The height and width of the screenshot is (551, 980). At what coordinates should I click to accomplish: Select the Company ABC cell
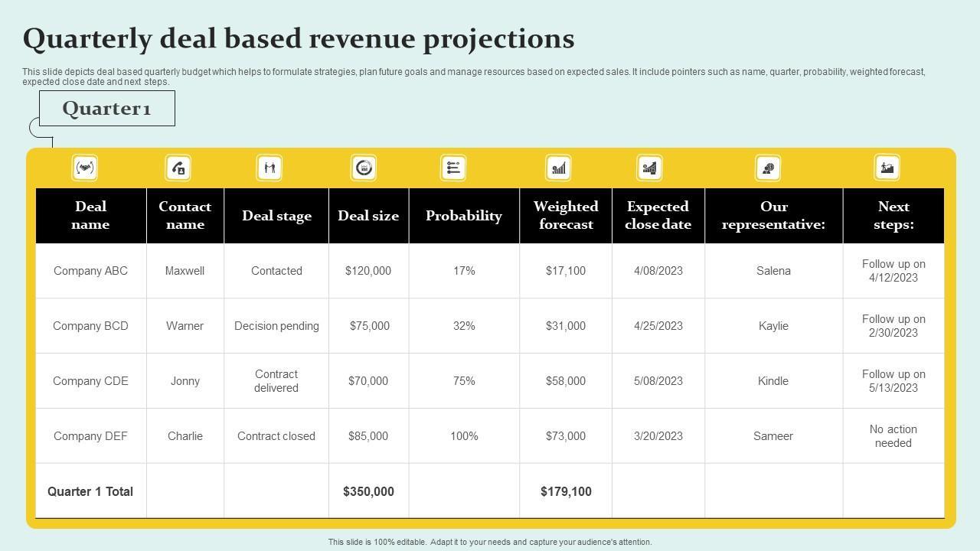tap(90, 271)
